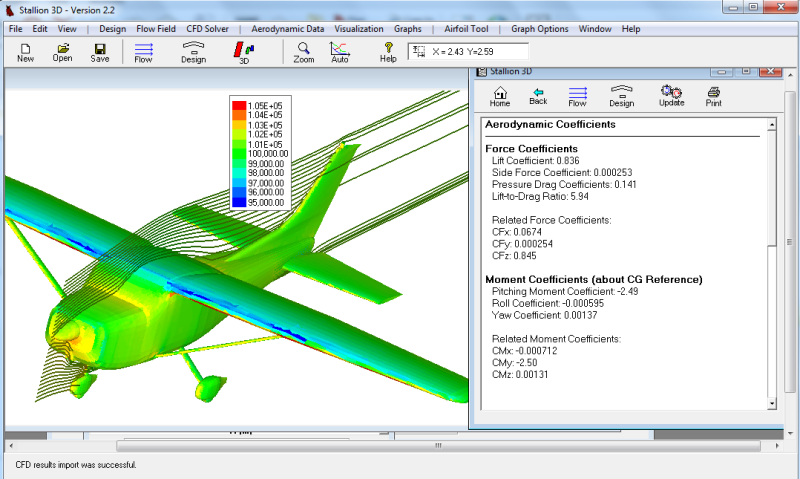The height and width of the screenshot is (479, 800).
Task: Click Flow icon in main toolbar
Action: [x=143, y=53]
